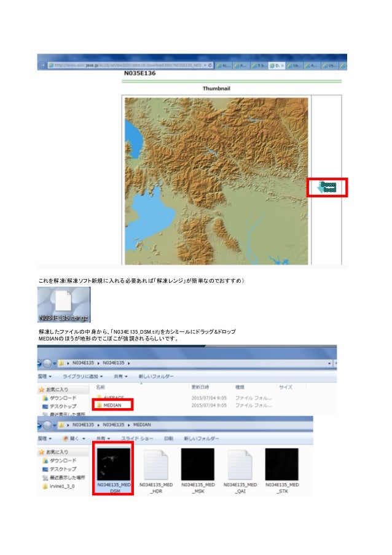Click スライドショー in the toolbar
This screenshot has height=555, width=392.
pos(137,439)
